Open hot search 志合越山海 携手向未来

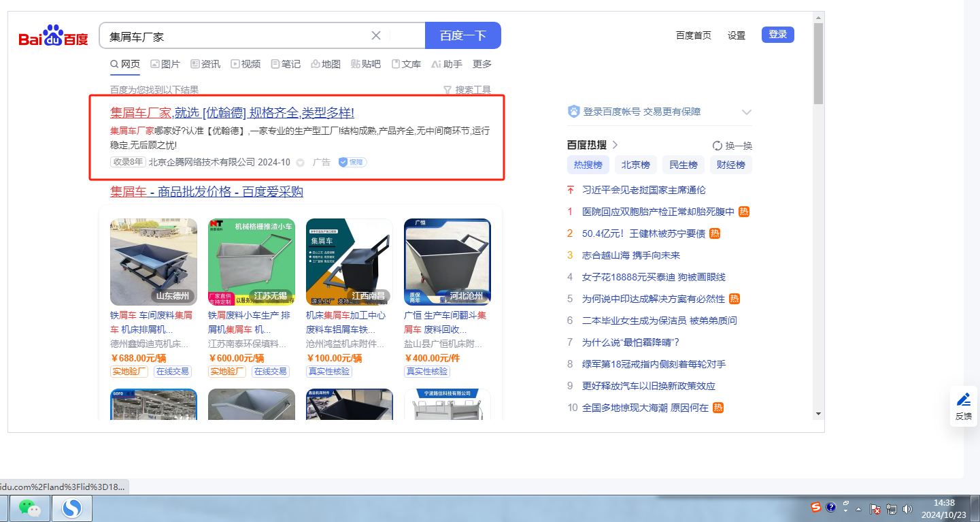point(631,255)
